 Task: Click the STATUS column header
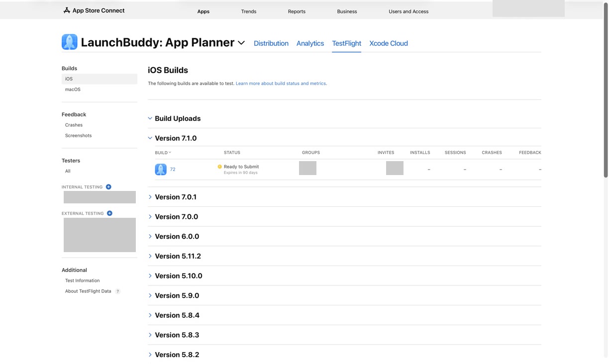point(232,153)
